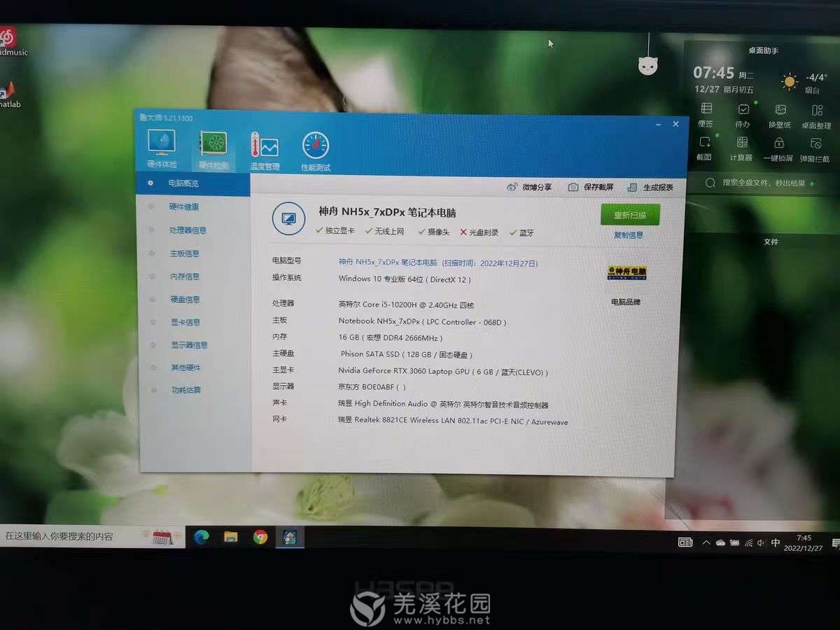This screenshot has width=840, height=630.
Task: Show hidden tray icons with the chevron
Action: click(706, 542)
